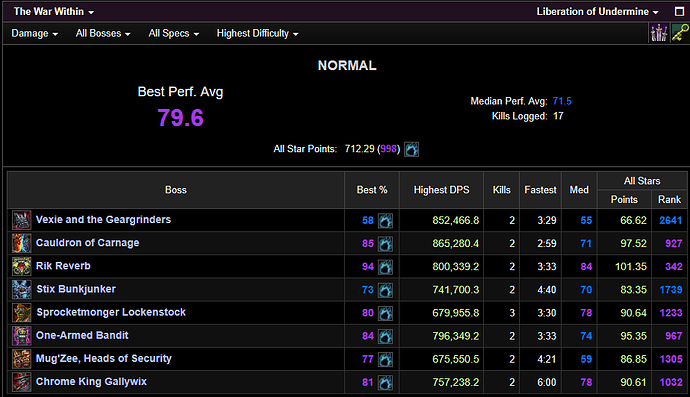
Task: Click Sprocketmonger Lockenstock boss portrait
Action: 22,313
